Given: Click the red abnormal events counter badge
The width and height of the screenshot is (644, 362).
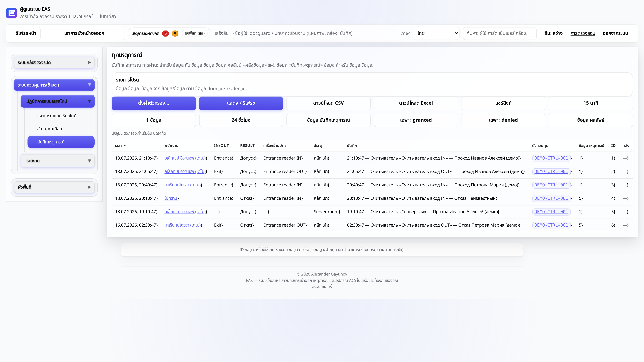Looking at the screenshot, I should coord(165,33).
